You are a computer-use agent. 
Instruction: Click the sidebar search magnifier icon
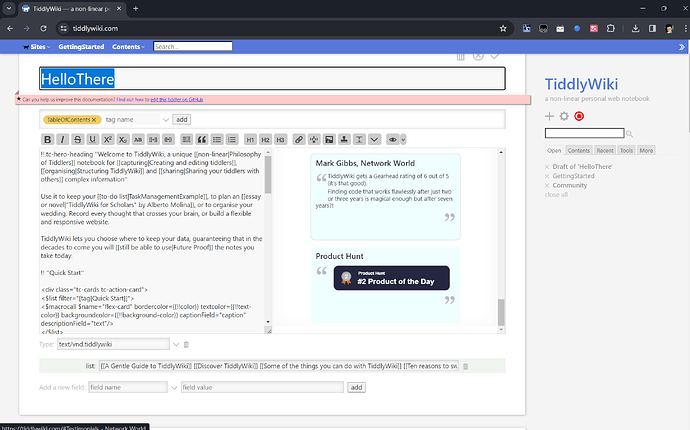point(630,133)
